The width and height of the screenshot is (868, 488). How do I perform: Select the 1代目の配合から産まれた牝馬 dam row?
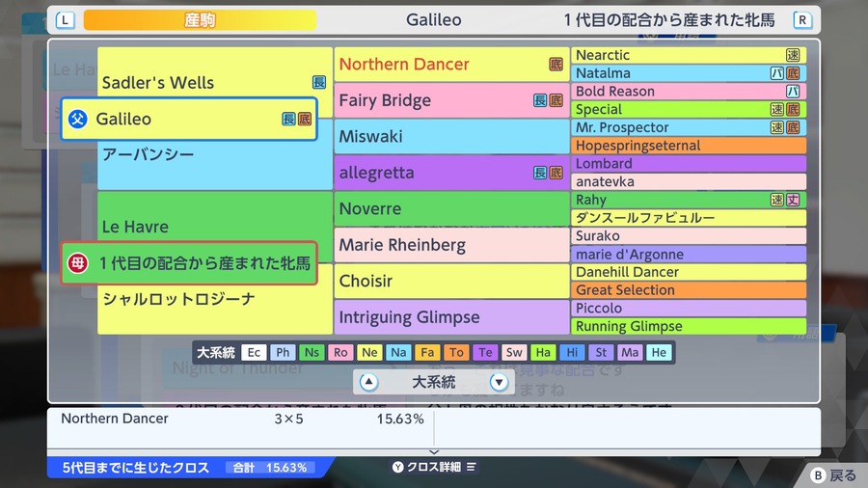click(x=189, y=263)
